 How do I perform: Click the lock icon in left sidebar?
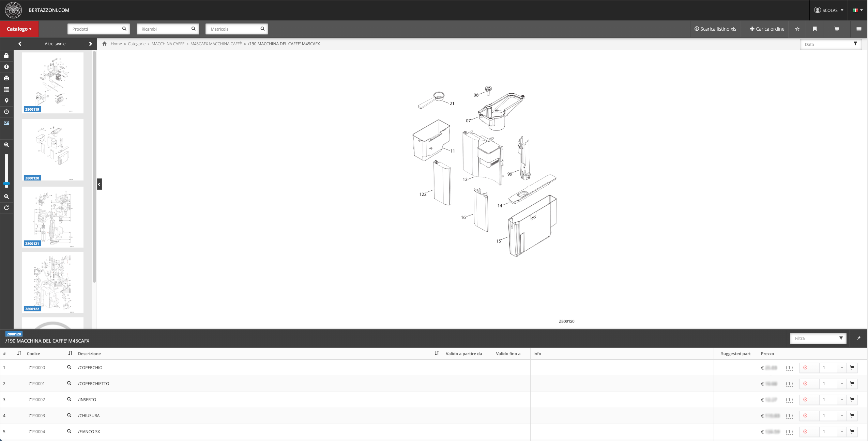tap(6, 56)
